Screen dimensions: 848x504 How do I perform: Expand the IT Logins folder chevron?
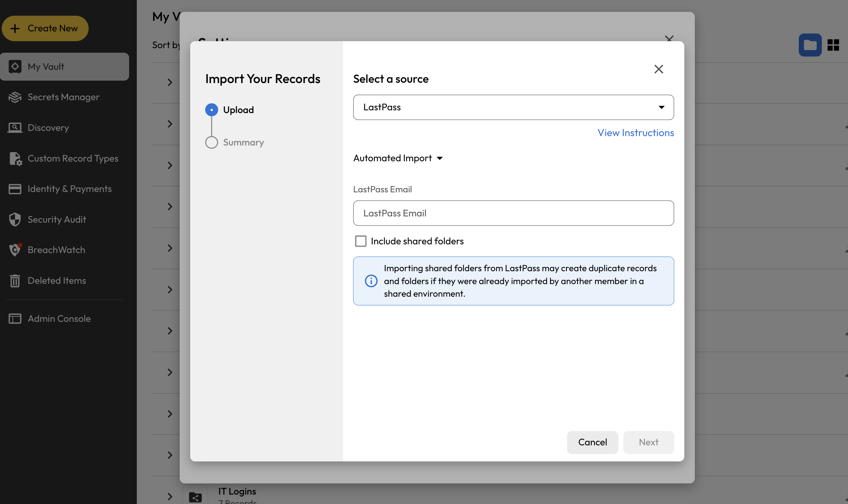170,496
